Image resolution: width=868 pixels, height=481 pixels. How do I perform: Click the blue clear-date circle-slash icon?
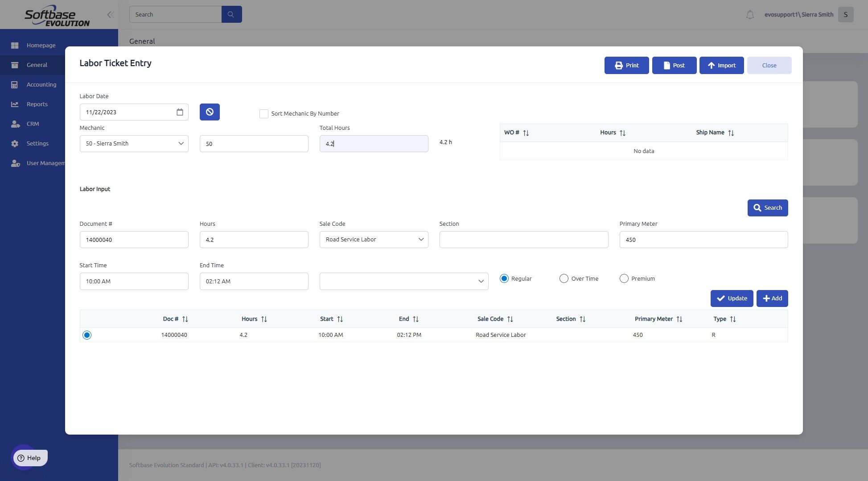click(210, 112)
